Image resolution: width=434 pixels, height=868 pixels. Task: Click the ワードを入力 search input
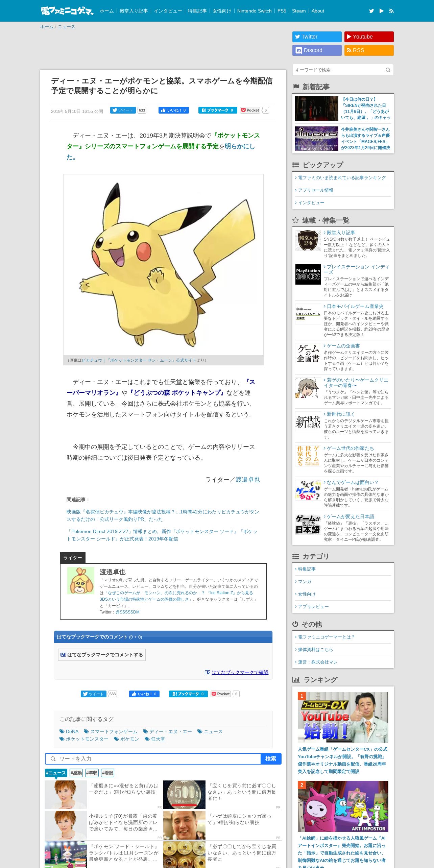point(153,759)
